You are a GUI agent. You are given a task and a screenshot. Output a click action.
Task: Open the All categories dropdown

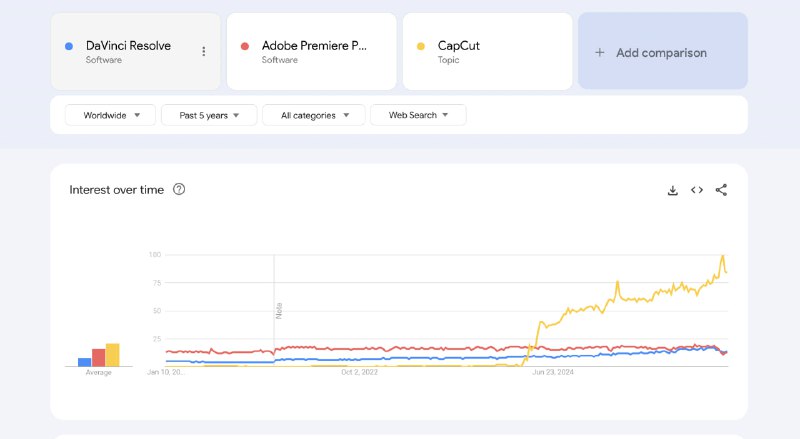point(314,115)
